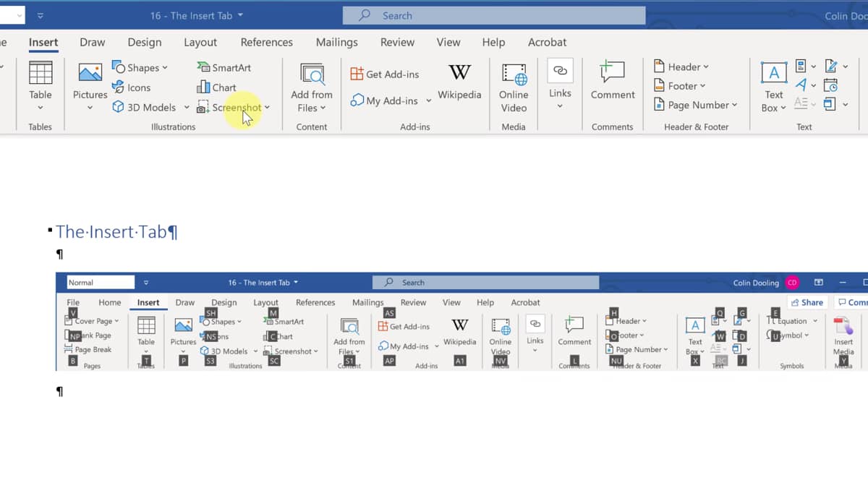Expand the WordArt dropdown arrow
Image resolution: width=868 pixels, height=488 pixels.
click(x=813, y=85)
